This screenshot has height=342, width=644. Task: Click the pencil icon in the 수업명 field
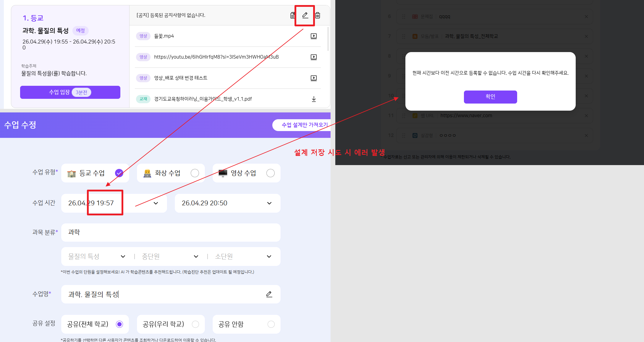click(x=269, y=294)
